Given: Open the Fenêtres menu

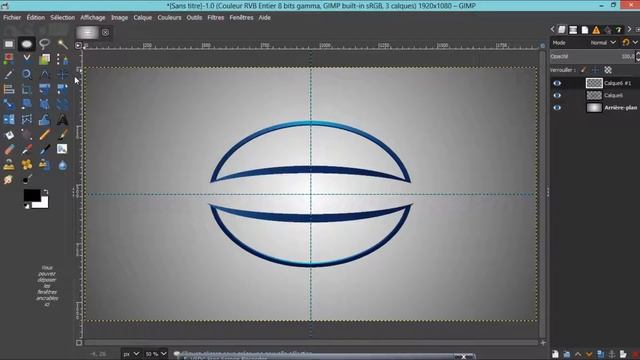Looking at the screenshot, I should [241, 18].
